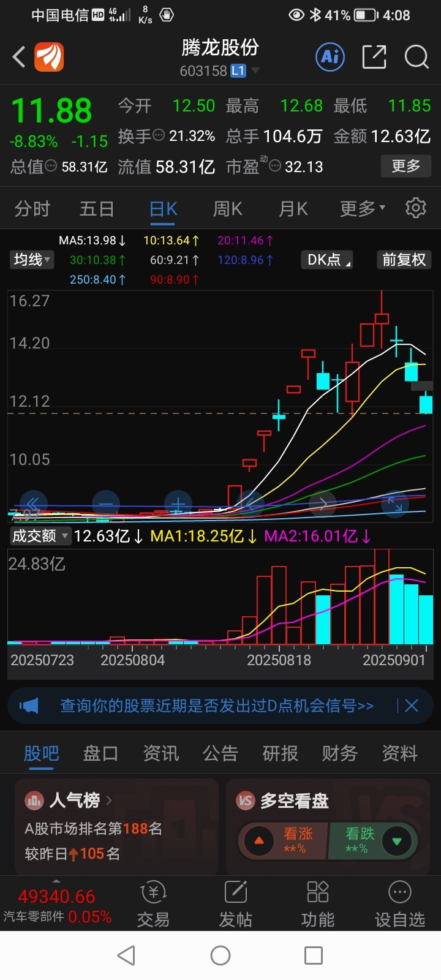Open 均线 indicator dropdown
The image size is (441, 980).
click(x=32, y=260)
